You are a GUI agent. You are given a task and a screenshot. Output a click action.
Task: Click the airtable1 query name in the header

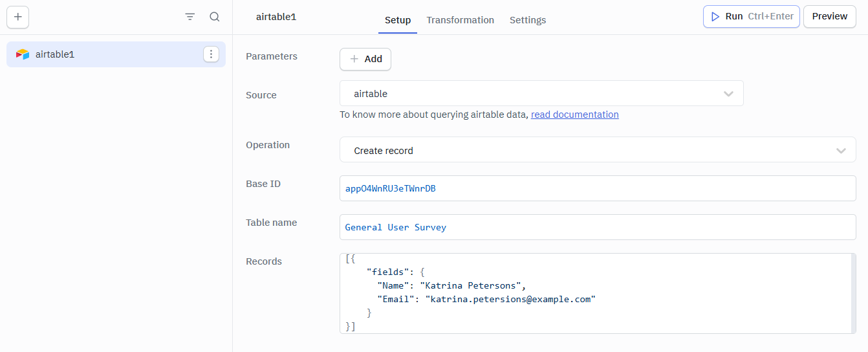pyautogui.click(x=276, y=17)
